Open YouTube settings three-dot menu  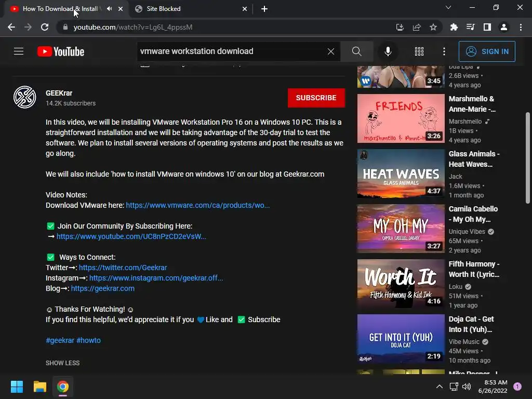(444, 51)
